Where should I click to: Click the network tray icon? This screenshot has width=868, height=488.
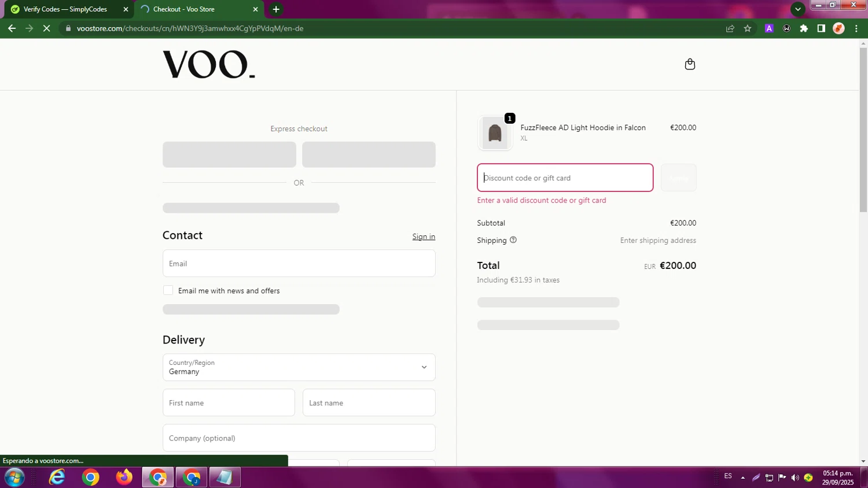pyautogui.click(x=769, y=478)
